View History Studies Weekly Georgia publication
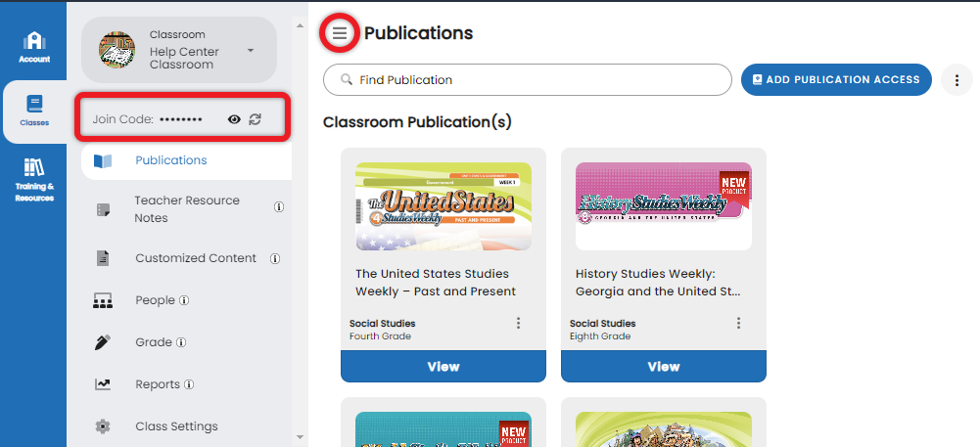 (x=664, y=367)
